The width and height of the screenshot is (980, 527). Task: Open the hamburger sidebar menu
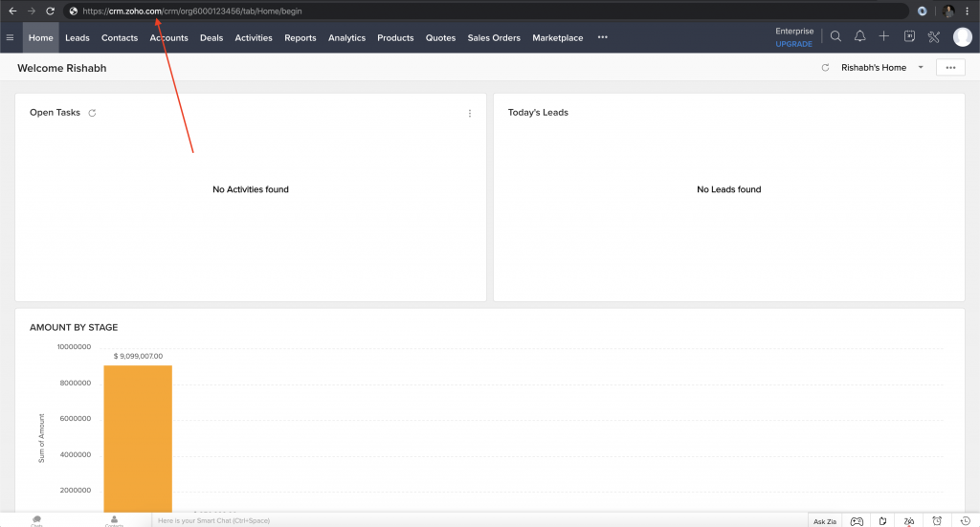[x=10, y=37]
